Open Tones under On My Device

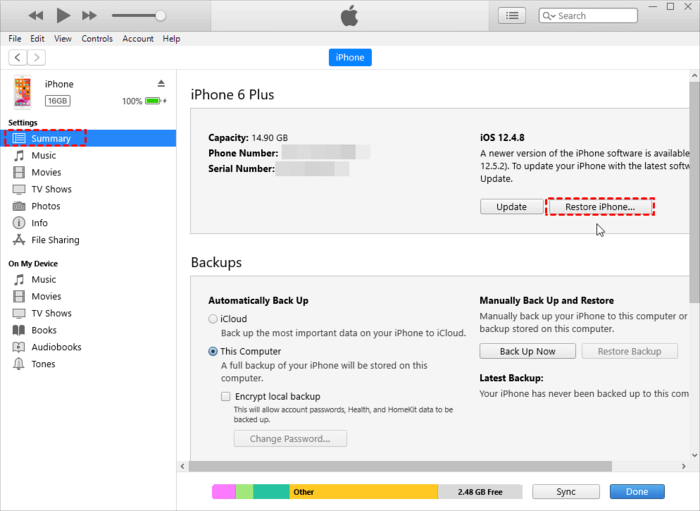44,364
